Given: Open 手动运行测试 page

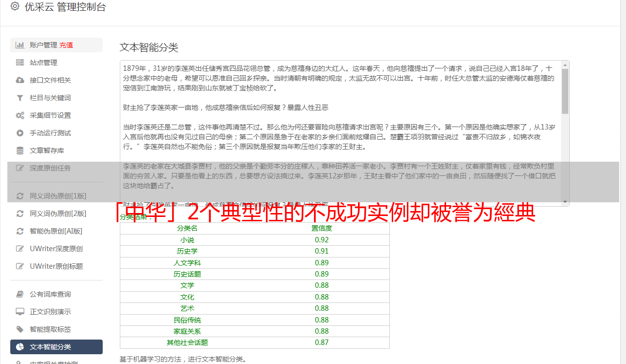Looking at the screenshot, I should point(56,133).
